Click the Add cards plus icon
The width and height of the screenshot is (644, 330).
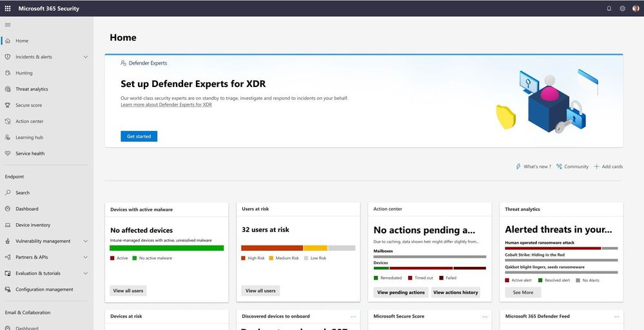596,167
